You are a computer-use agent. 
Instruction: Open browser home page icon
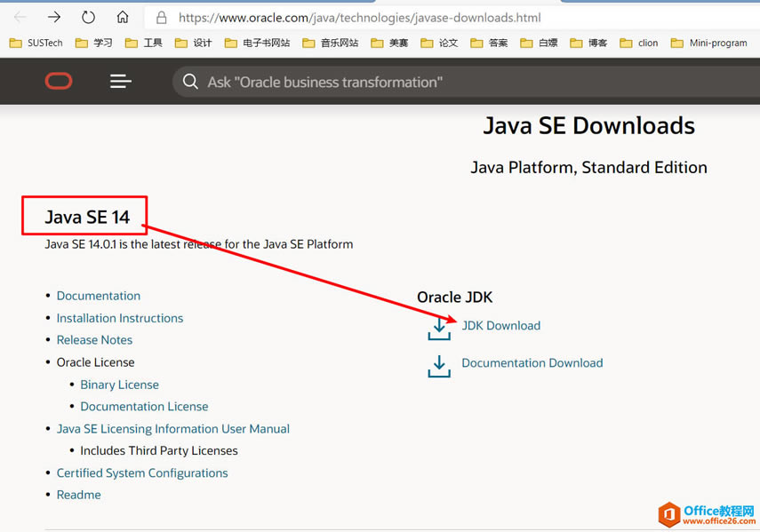coord(123,18)
